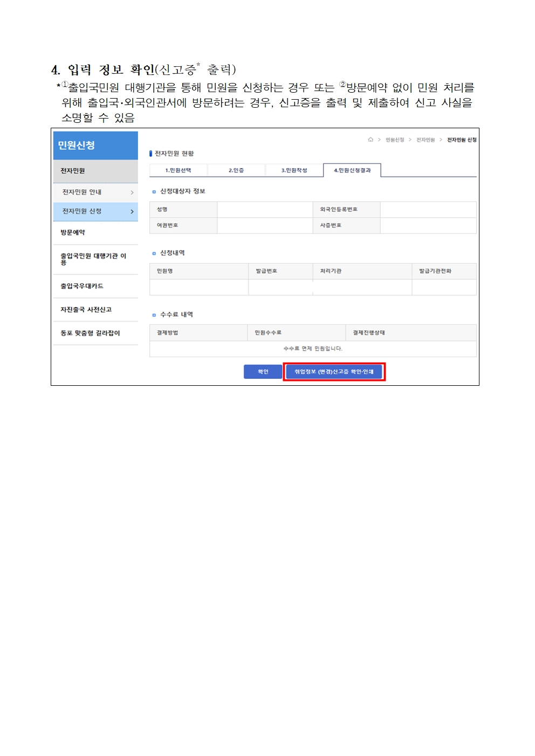535x756 pixels.
Task: Select the 출입국우대카드 sidebar item
Action: tap(82, 286)
